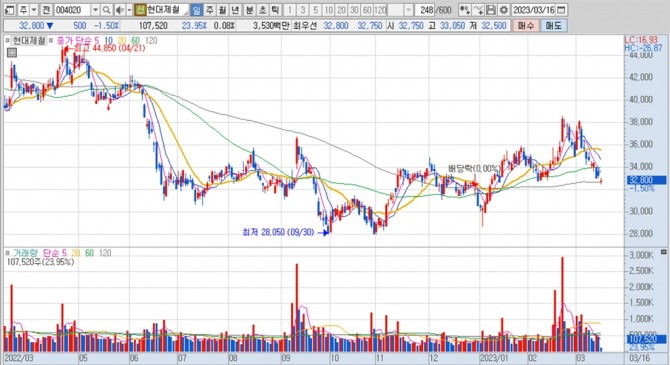The image size is (670, 365).
Task: Click the 신 badge icon before 현대제철
Action: coord(140,10)
